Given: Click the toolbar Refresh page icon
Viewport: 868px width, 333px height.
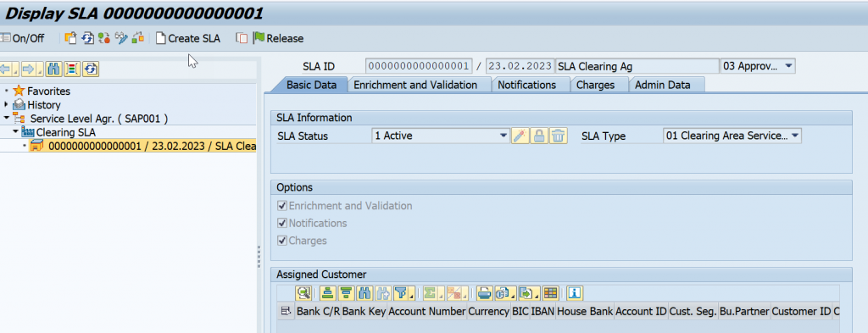Looking at the screenshot, I should tap(87, 38).
